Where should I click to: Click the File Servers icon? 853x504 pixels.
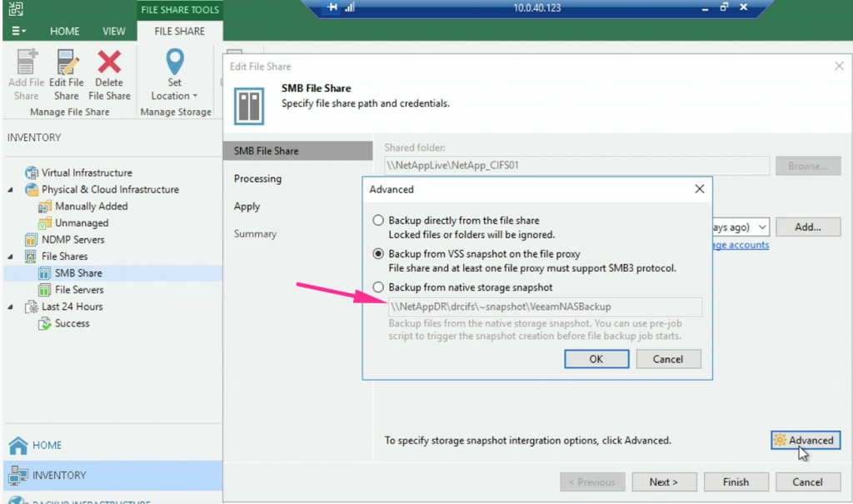[x=45, y=290]
